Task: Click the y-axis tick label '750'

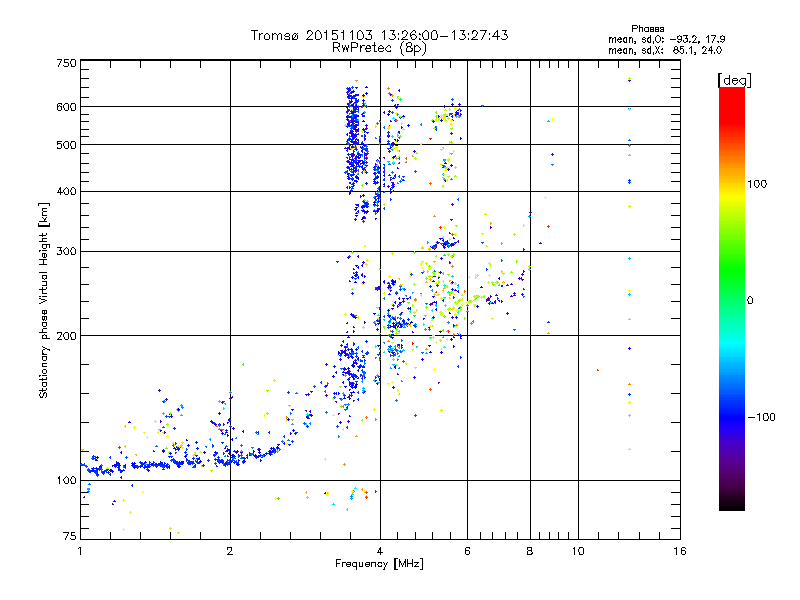Action: 66,63
